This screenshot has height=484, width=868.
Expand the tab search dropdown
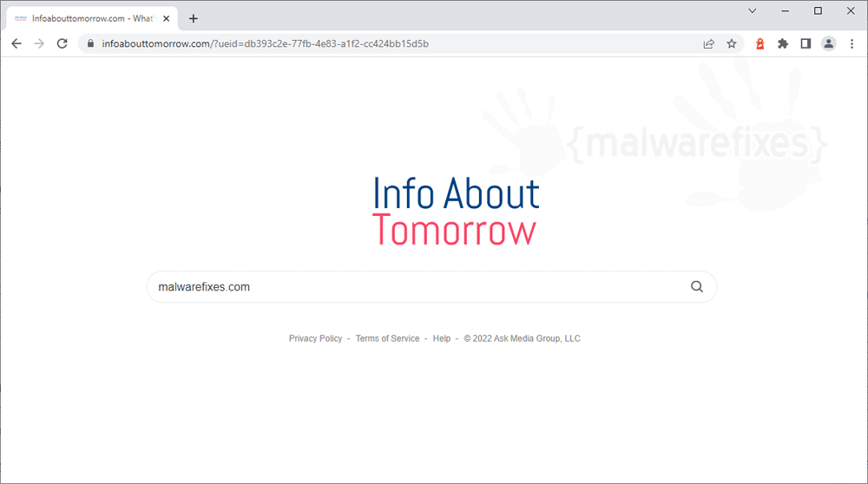(753, 11)
